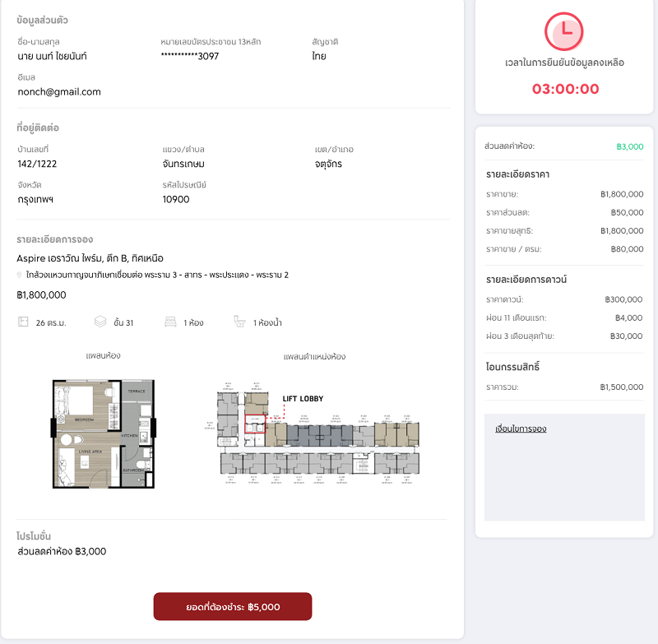
Task: Click the ราคาดาวน์ ฿300,000 row
Action: 564,299
